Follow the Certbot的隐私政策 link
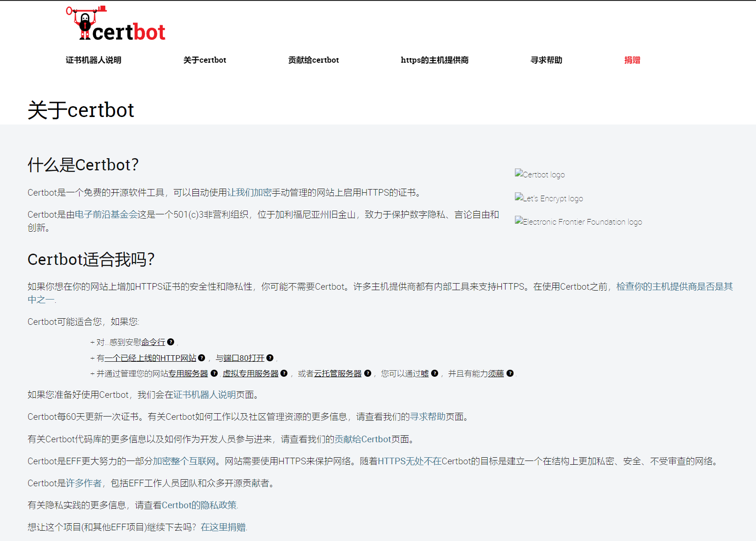This screenshot has width=756, height=541. (199, 505)
